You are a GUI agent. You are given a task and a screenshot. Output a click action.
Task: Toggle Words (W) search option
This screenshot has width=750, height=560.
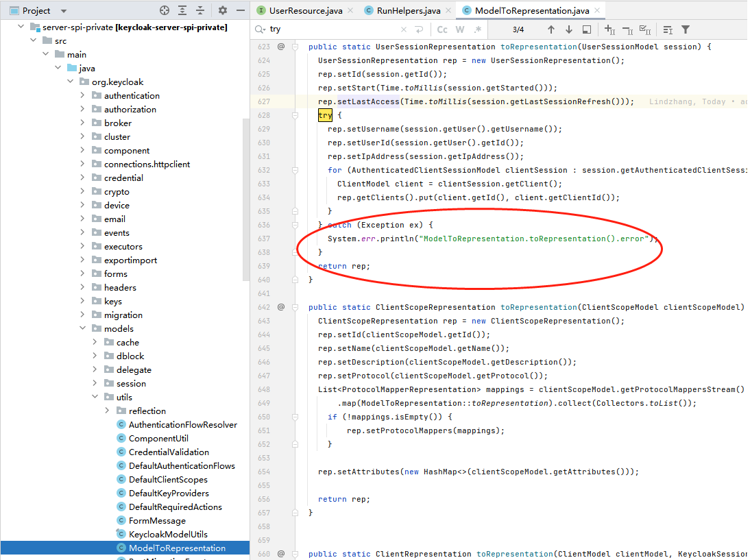[460, 29]
